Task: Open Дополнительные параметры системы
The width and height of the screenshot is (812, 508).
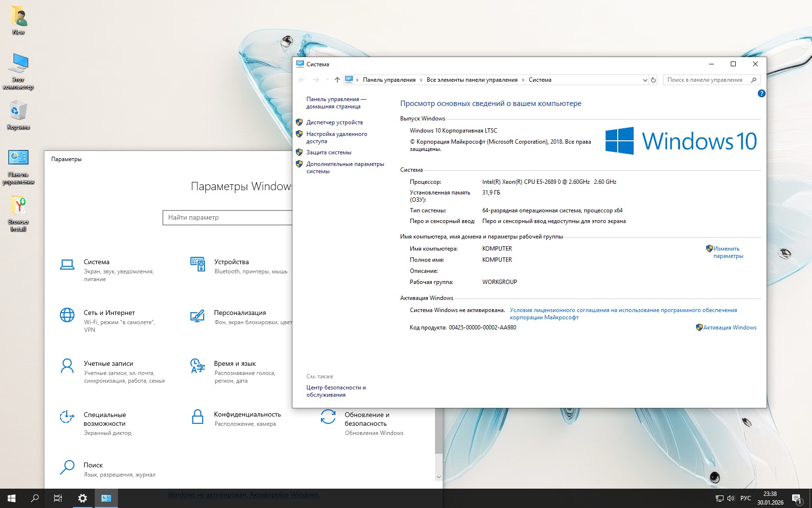Action: (x=345, y=167)
